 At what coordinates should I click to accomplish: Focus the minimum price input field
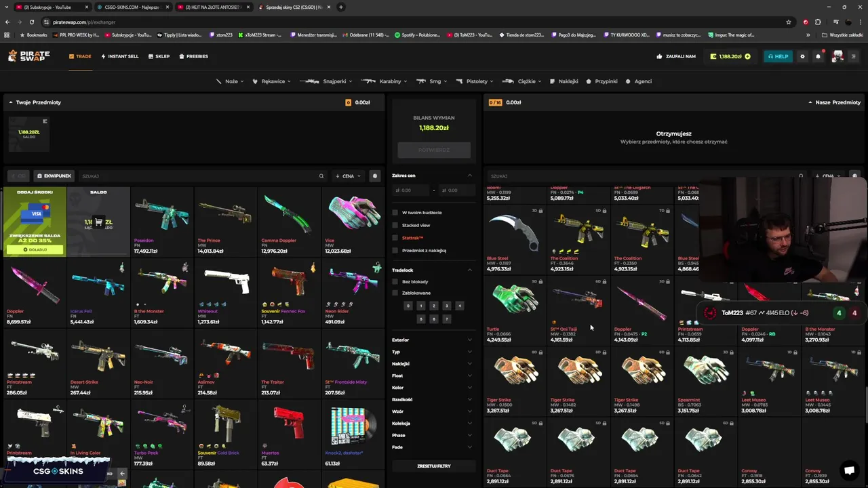pyautogui.click(x=412, y=190)
